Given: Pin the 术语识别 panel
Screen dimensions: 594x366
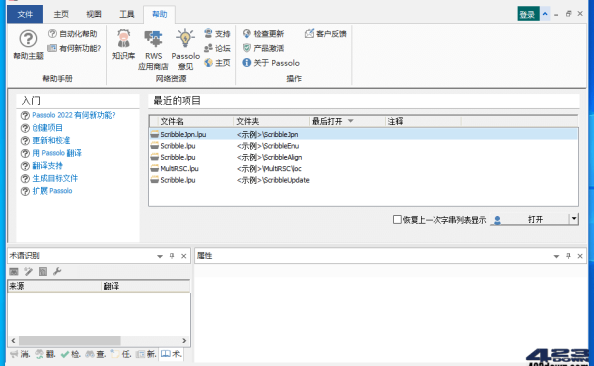Looking at the screenshot, I should click(172, 256).
